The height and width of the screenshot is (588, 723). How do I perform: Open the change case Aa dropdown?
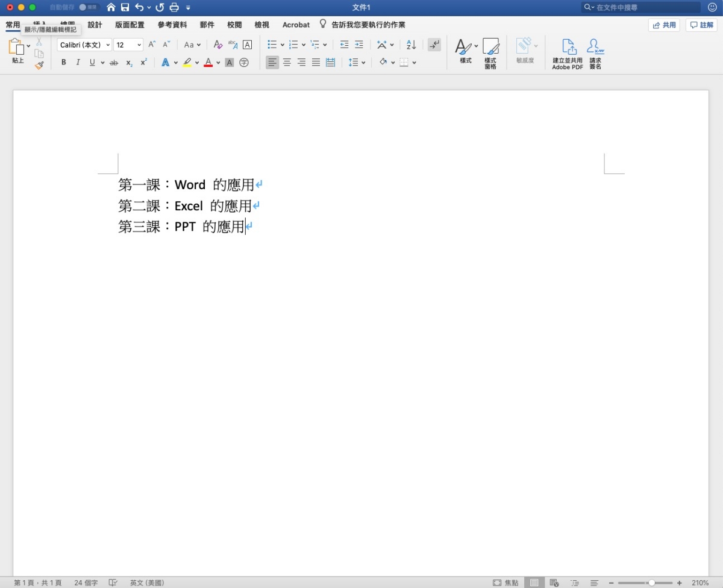pyautogui.click(x=193, y=45)
